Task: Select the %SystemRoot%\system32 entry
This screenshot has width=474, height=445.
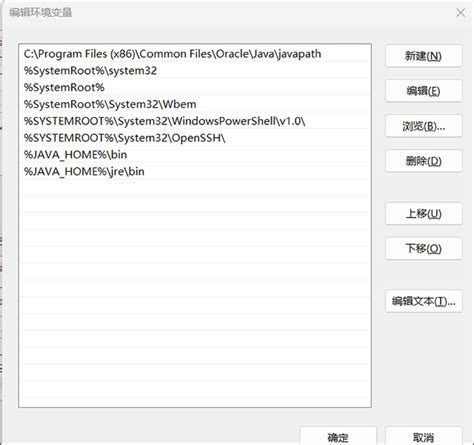Action: [195, 71]
